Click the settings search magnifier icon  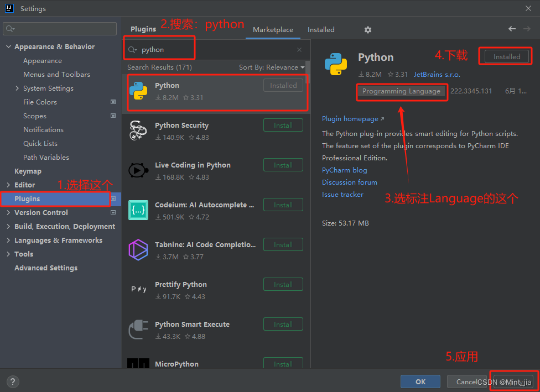10,29
